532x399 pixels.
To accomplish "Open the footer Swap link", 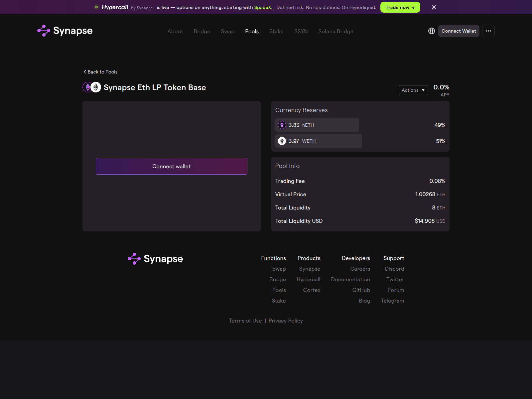I will 279,269.
